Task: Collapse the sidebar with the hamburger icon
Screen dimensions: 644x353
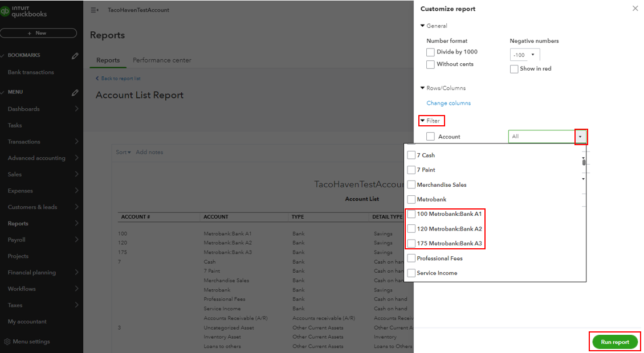Action: tap(95, 10)
